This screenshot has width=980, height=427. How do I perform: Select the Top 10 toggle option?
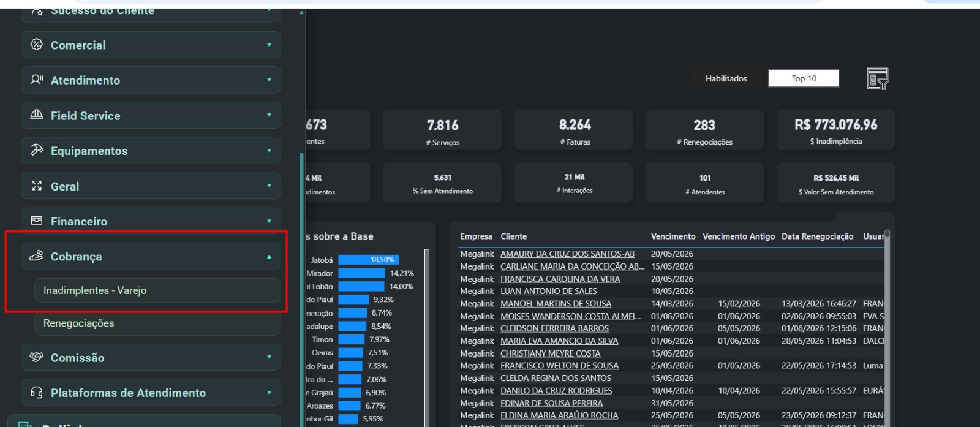click(x=804, y=78)
